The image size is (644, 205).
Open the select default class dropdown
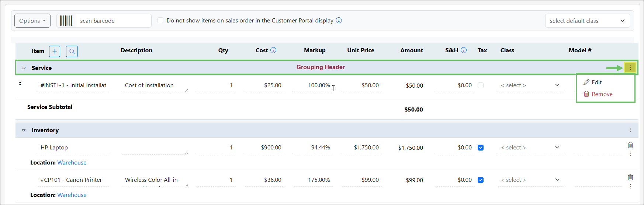pos(588,21)
